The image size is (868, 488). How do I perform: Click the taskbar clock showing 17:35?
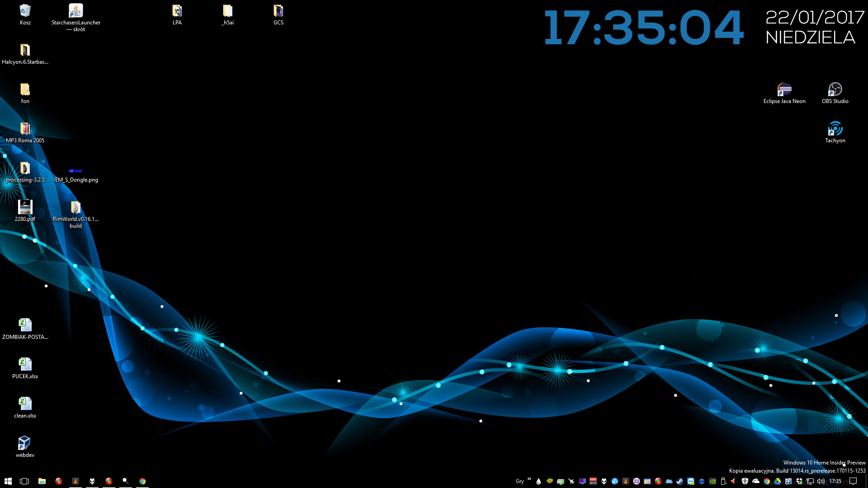click(835, 481)
